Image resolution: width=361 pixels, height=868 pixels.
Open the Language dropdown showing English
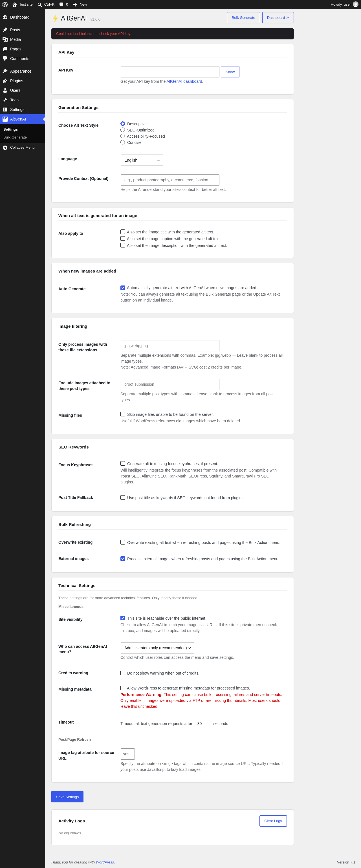tap(142, 160)
